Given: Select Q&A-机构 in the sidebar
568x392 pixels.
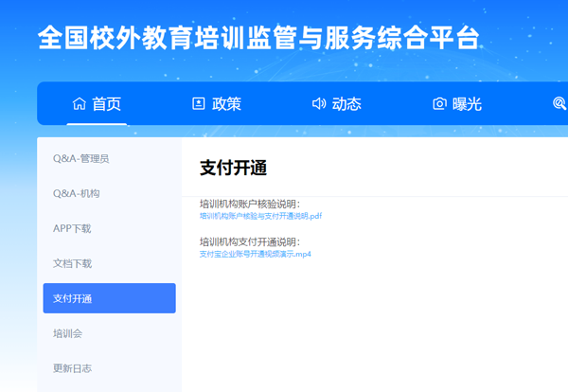Looking at the screenshot, I should pos(77,193).
